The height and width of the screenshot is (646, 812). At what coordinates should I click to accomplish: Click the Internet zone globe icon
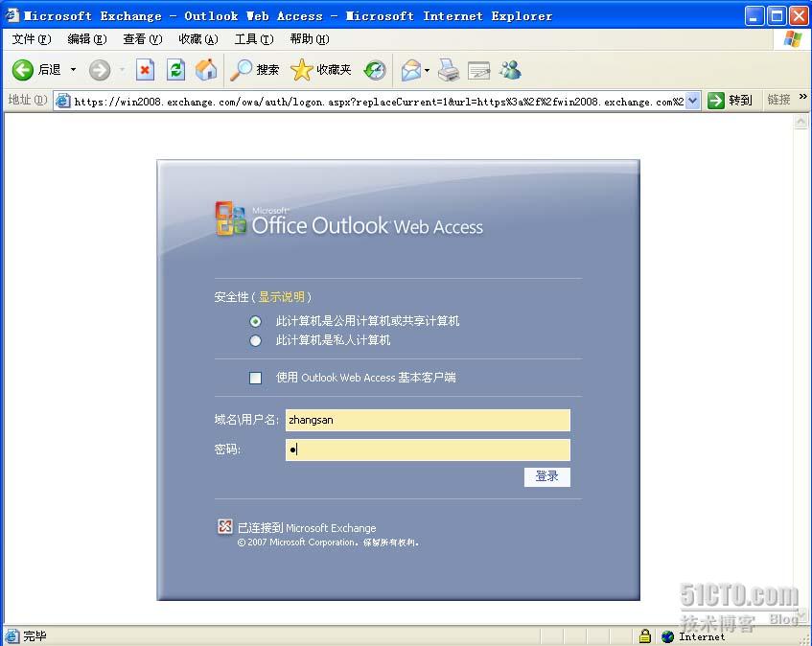click(668, 636)
